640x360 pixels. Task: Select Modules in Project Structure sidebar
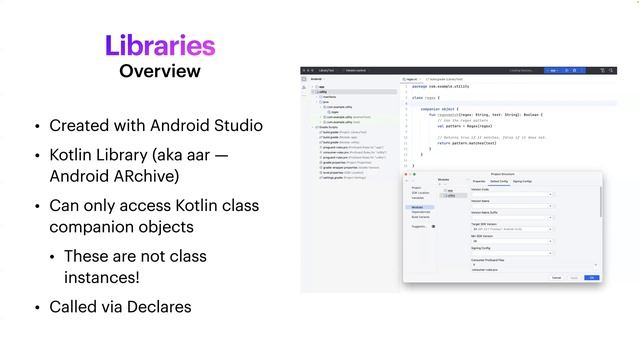(x=420, y=207)
